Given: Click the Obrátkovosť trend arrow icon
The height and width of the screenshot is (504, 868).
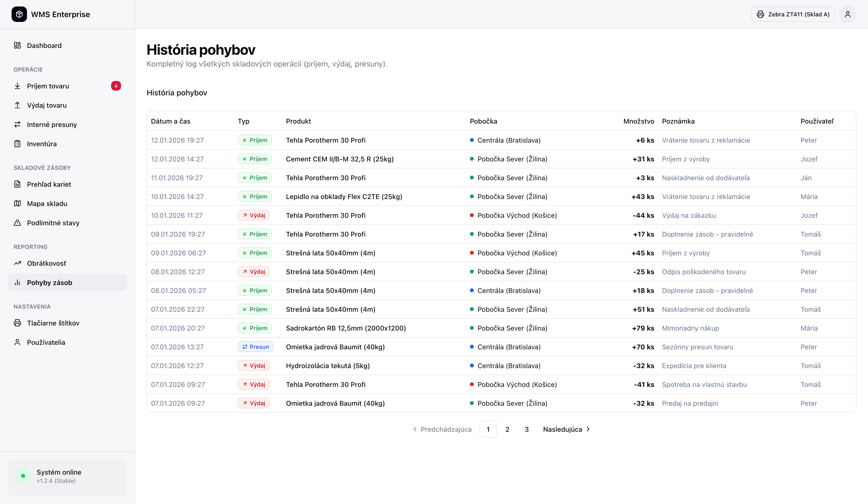Looking at the screenshot, I should click(x=17, y=263).
